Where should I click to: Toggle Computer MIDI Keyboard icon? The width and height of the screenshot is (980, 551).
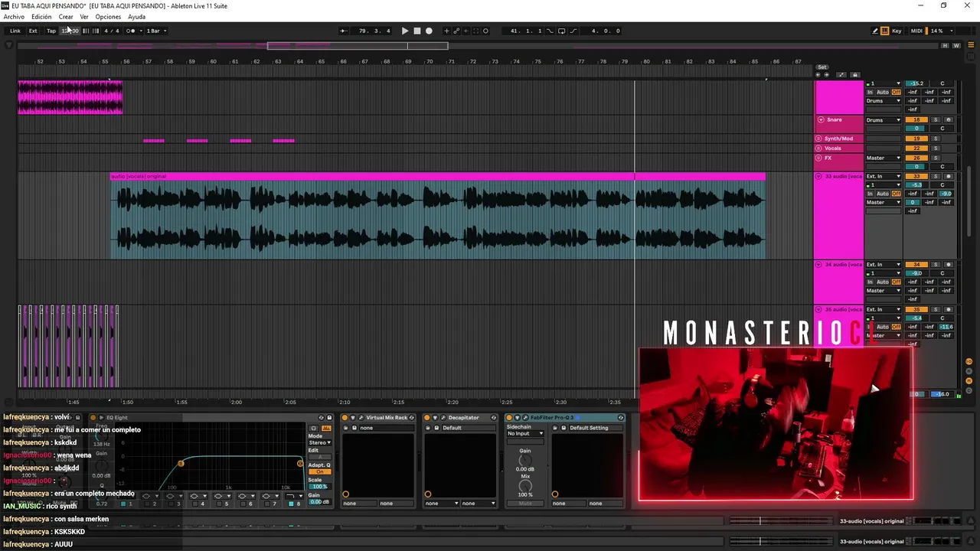tap(885, 31)
